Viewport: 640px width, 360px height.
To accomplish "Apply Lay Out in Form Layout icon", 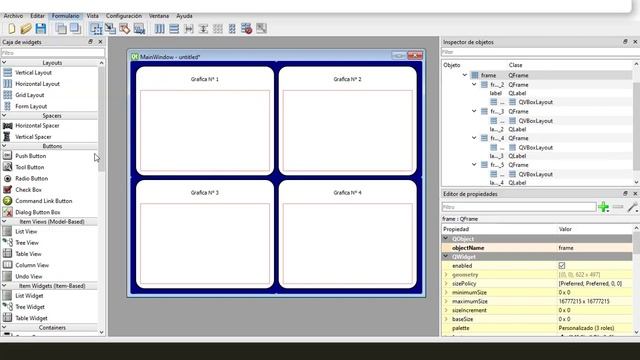I will point(232,29).
